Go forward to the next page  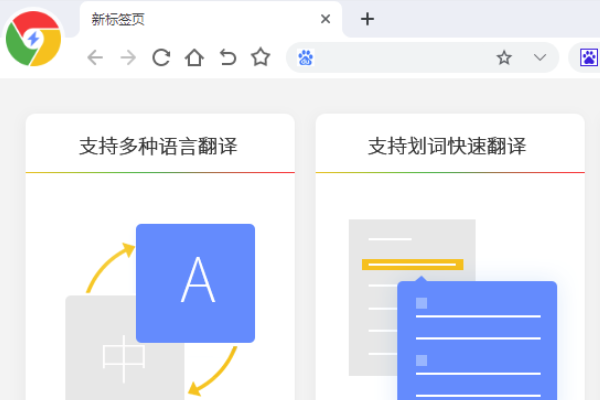[128, 58]
